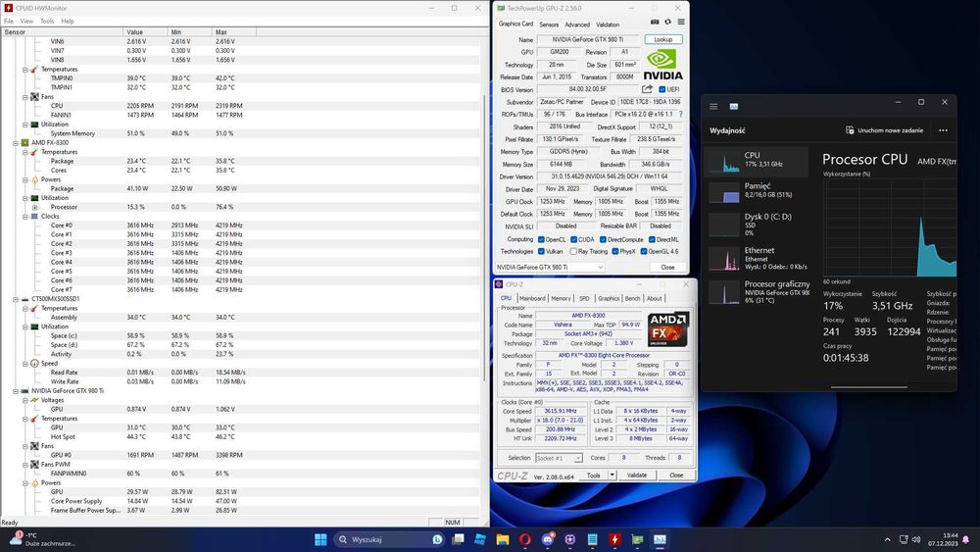This screenshot has height=552, width=980.
Task: Click the GPU-Z screenshot camera icon
Action: point(655,24)
